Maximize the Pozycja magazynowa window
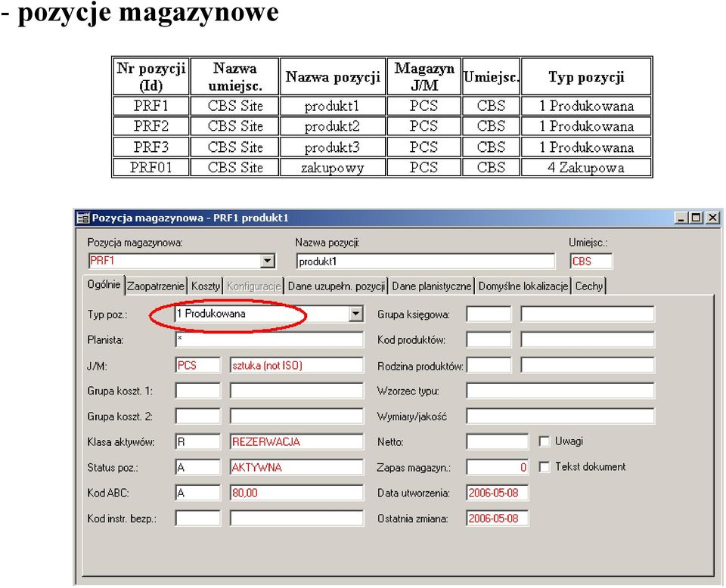Screen dimensions: 726x588 [696, 218]
